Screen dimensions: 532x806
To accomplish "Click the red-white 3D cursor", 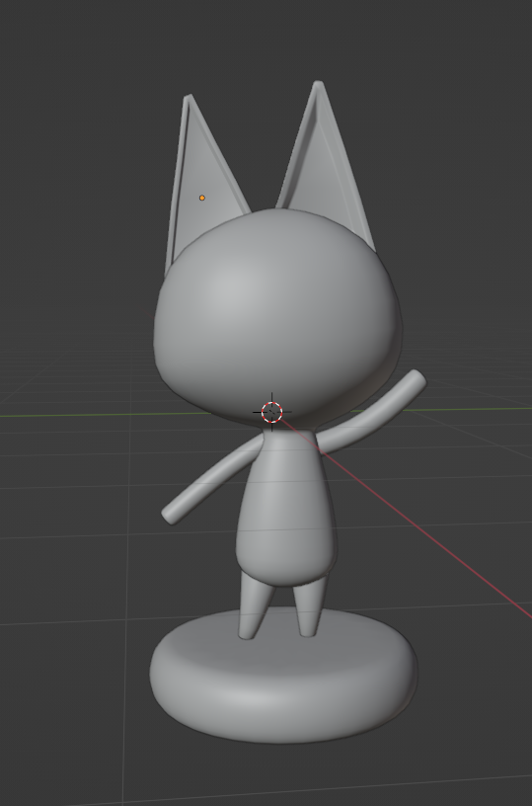I will tap(271, 412).
